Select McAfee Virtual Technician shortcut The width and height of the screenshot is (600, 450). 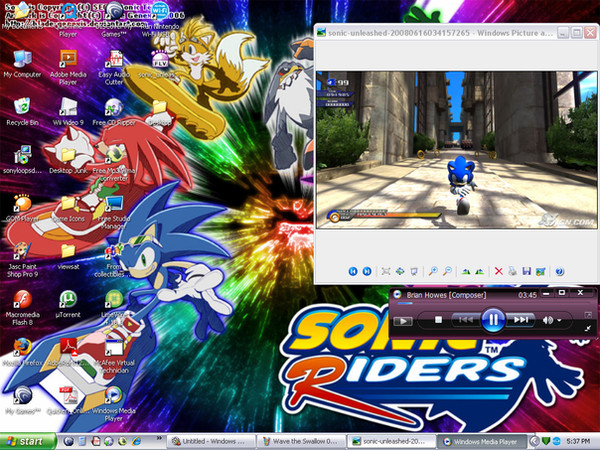(x=114, y=357)
